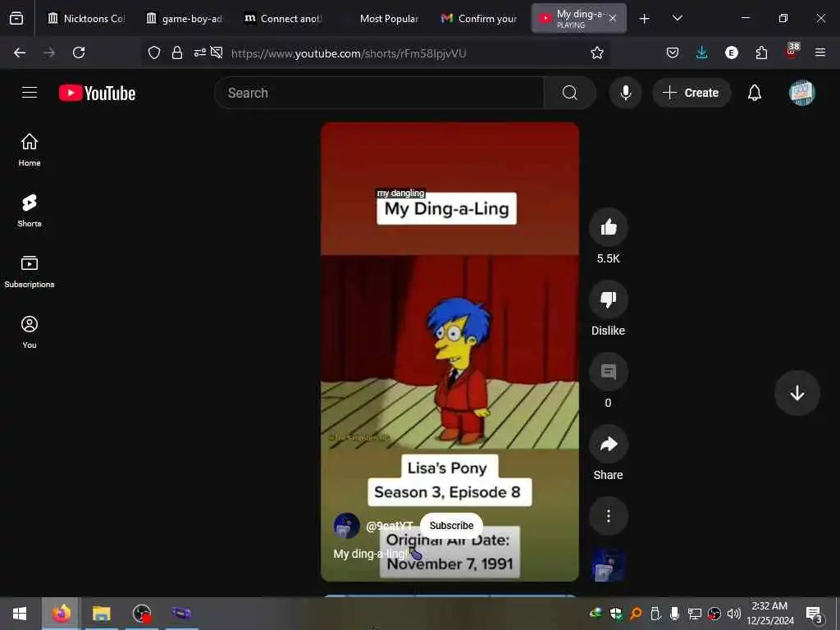Share this Short
Image resolution: width=840 pixels, height=630 pixels.
pos(608,444)
